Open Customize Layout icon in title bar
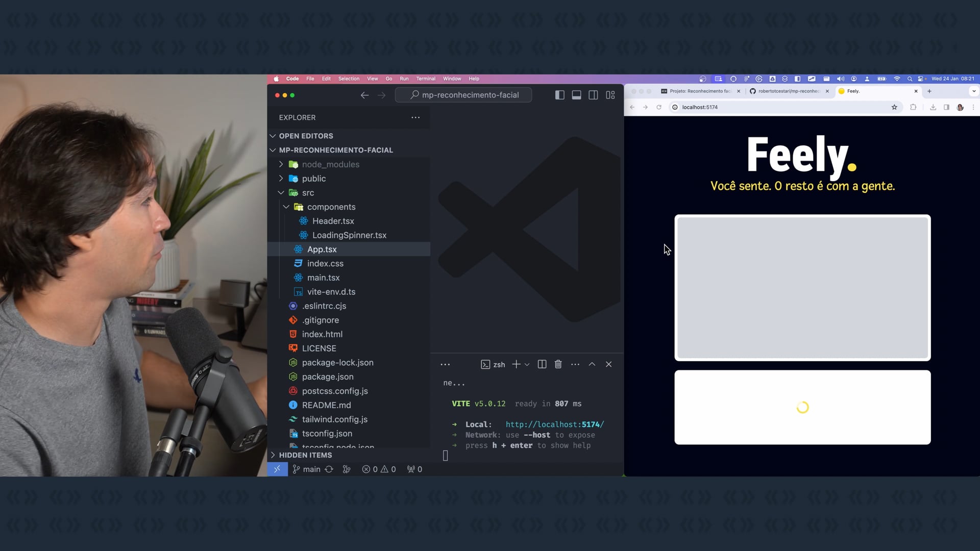 tap(610, 95)
